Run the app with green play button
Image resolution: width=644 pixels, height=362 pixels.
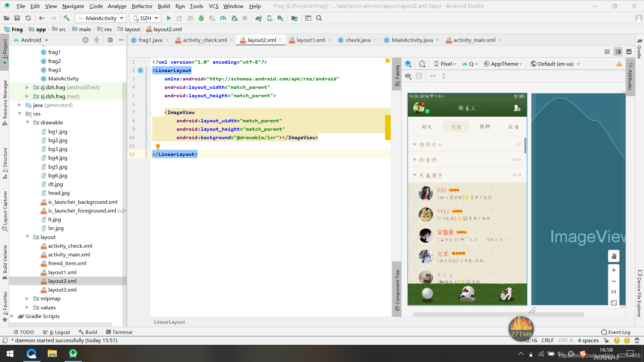(169, 18)
